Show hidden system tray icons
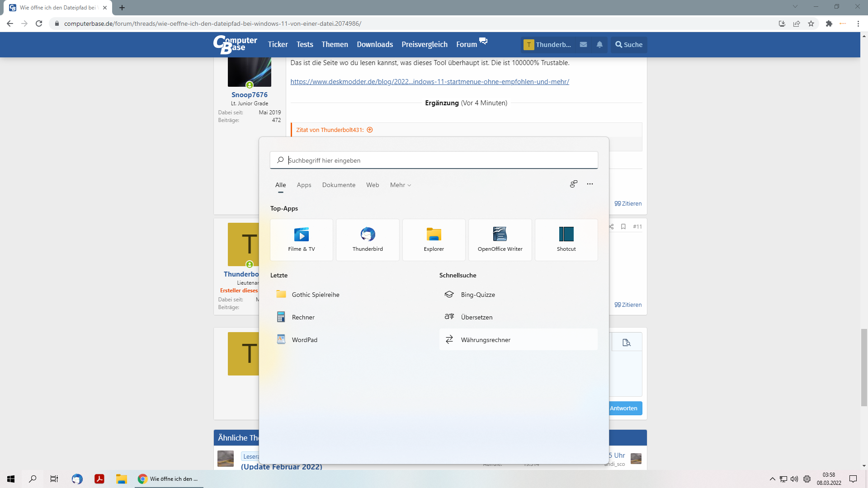The height and width of the screenshot is (488, 868). (x=772, y=479)
